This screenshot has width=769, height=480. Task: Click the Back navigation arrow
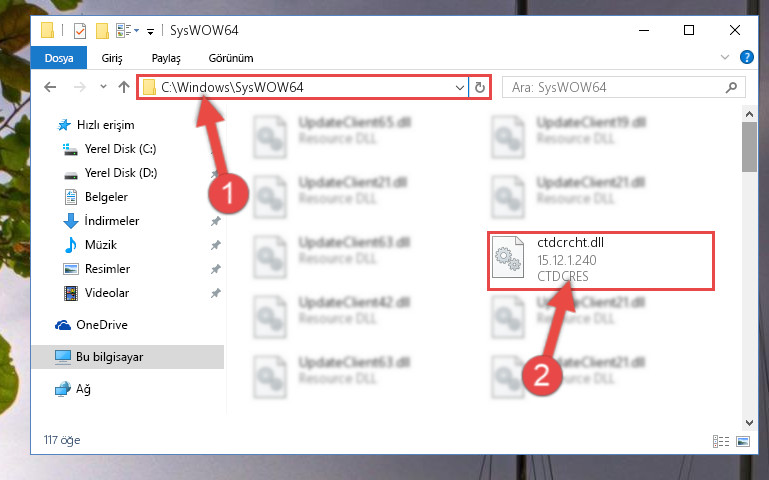tap(50, 87)
